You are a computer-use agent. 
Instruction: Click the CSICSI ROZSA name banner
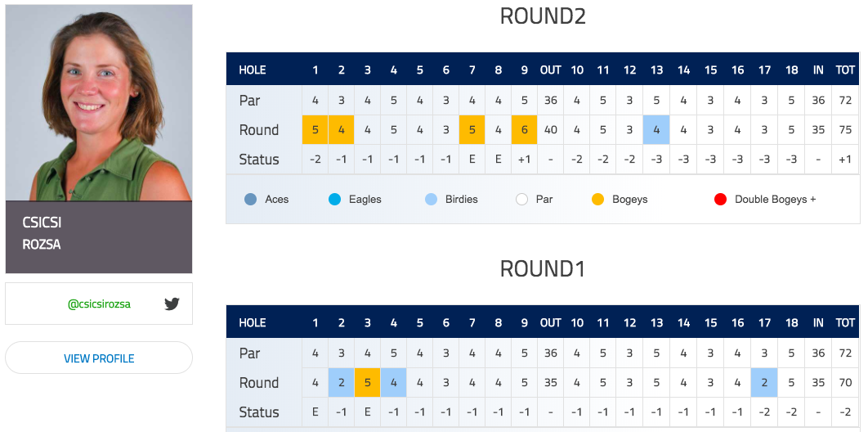(x=99, y=237)
